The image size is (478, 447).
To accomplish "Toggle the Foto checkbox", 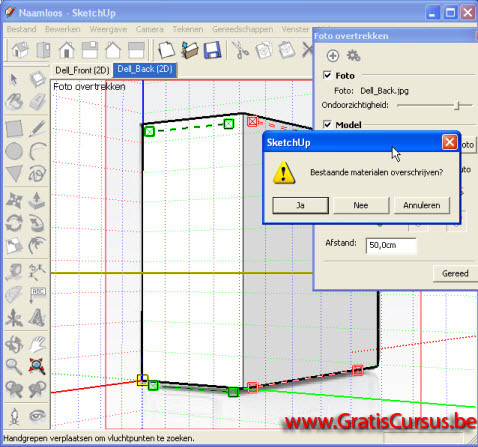I will [x=327, y=75].
